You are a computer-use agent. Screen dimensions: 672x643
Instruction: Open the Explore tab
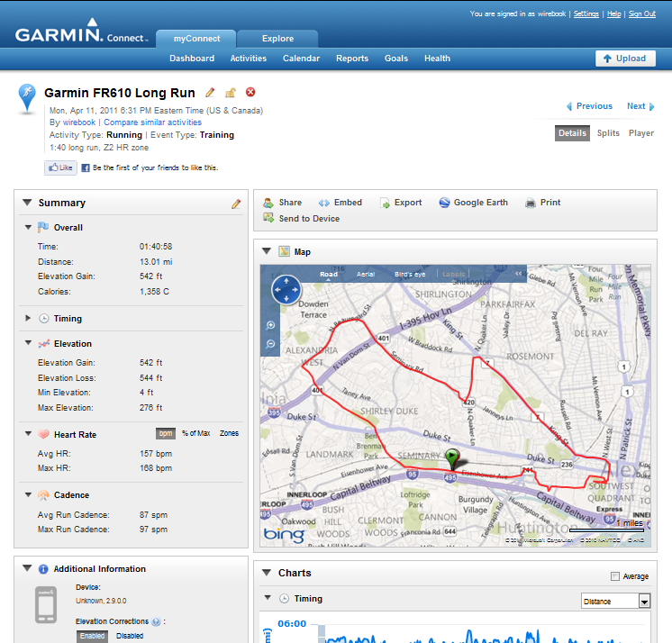click(x=277, y=39)
